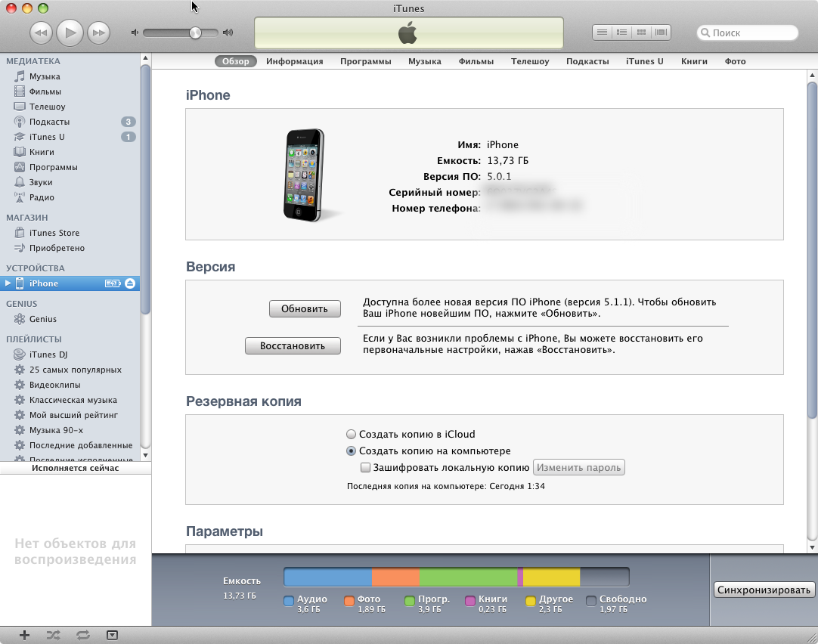
Task: Switch to the Музыка tab
Action: pos(425,61)
